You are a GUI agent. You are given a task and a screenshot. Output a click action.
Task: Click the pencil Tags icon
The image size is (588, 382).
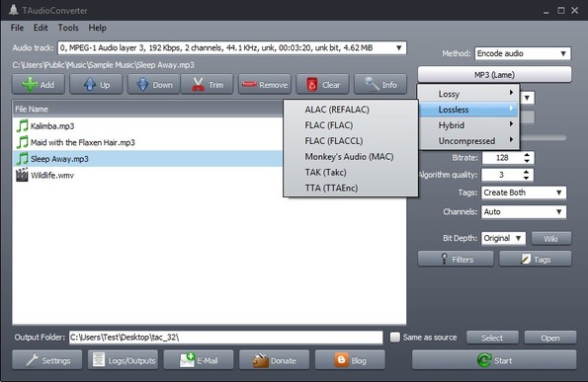(x=526, y=259)
